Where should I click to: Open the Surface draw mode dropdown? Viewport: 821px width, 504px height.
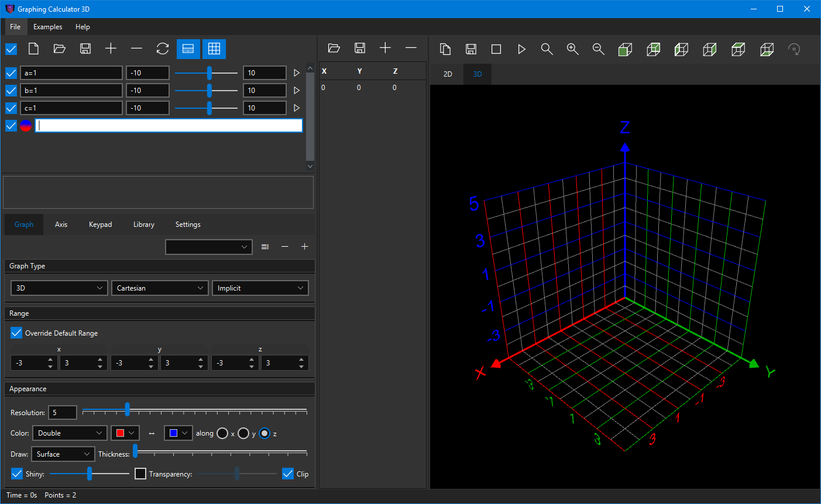pyautogui.click(x=63, y=454)
